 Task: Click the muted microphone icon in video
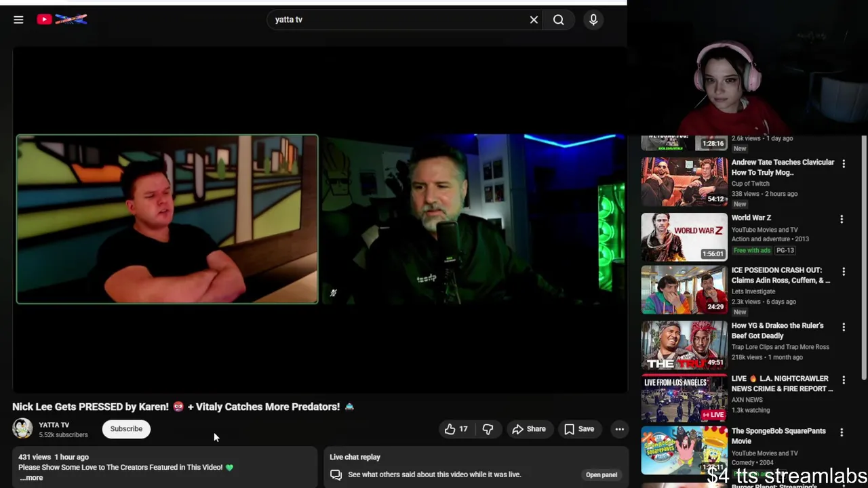[x=333, y=293]
